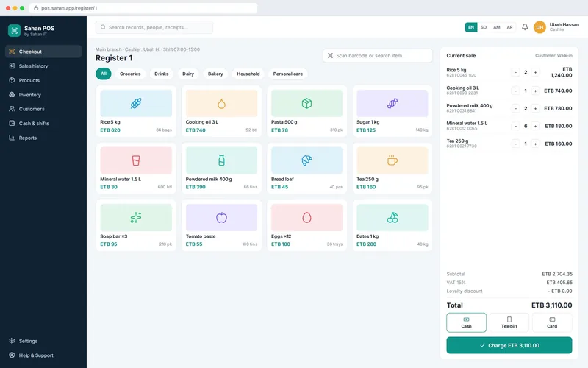Filter products by Drinks
Screen dimensions: 588x368
pyautogui.click(x=161, y=74)
